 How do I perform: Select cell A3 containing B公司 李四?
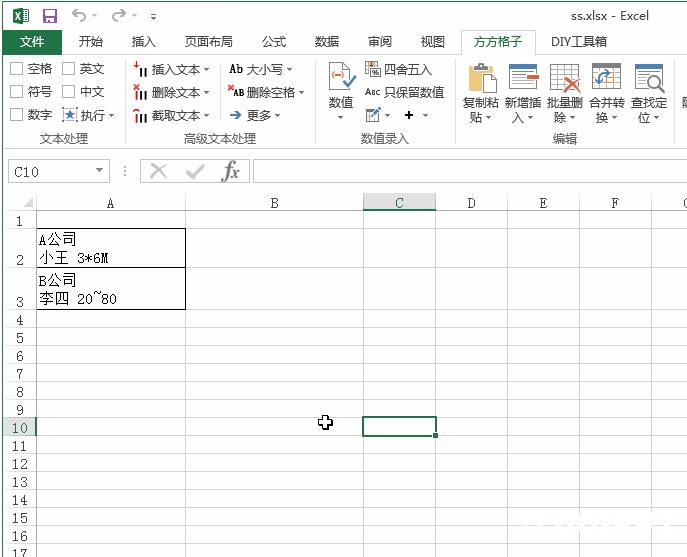tap(111, 289)
